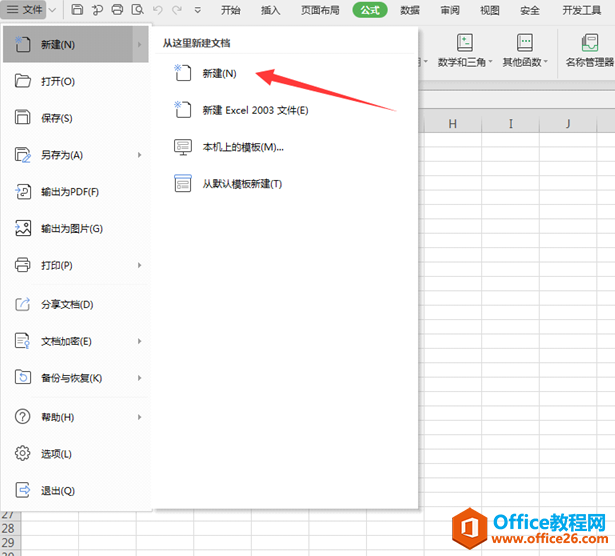Click the 其他函数 icon

(x=524, y=42)
